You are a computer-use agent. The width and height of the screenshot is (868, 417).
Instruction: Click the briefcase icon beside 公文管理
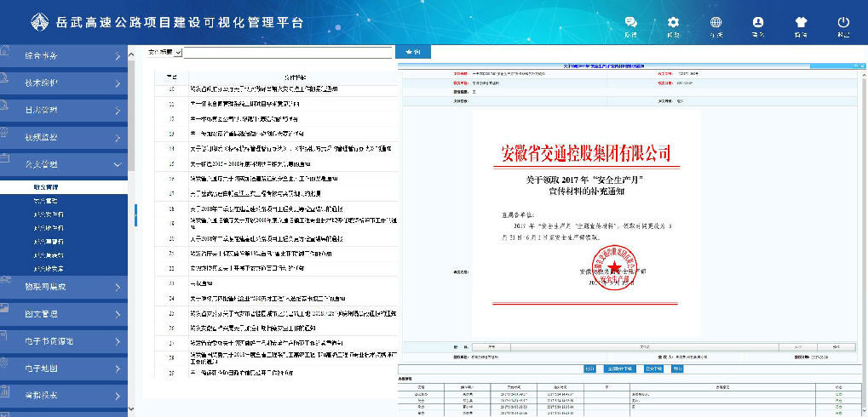[4, 159]
